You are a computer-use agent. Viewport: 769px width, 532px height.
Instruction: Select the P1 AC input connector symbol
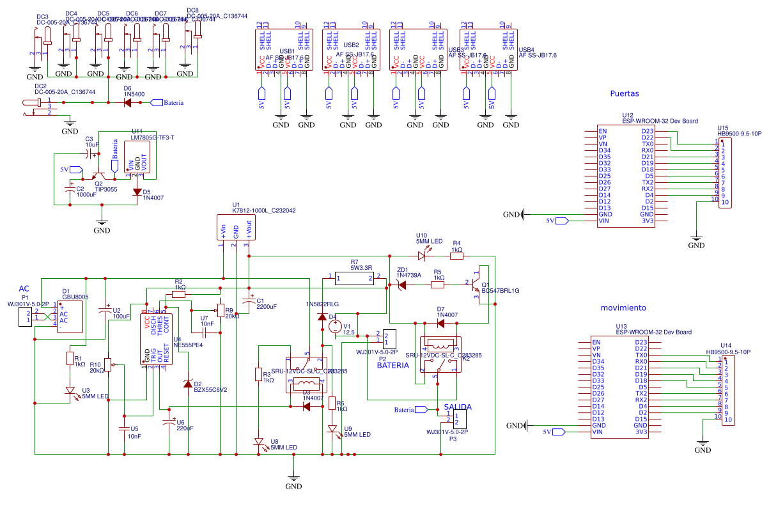coord(24,316)
